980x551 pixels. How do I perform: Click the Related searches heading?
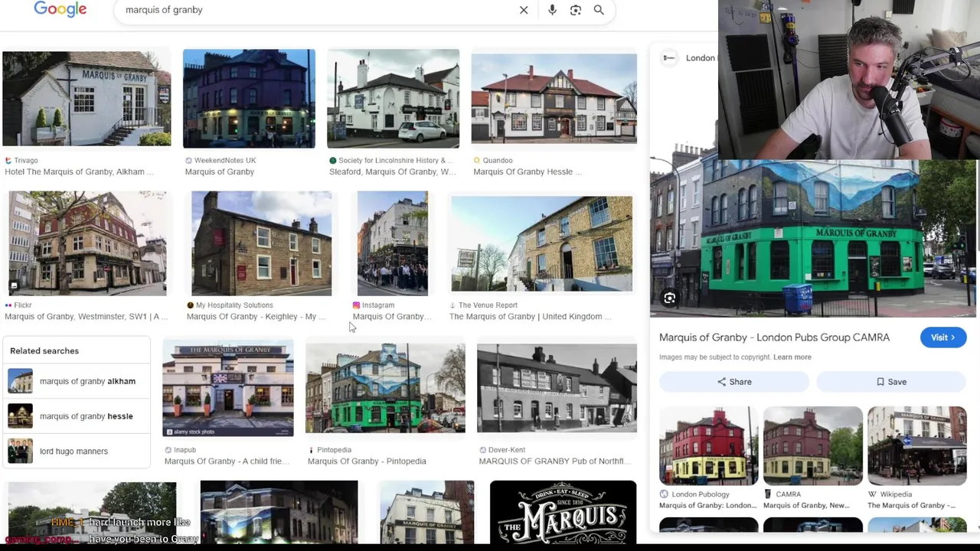(44, 351)
